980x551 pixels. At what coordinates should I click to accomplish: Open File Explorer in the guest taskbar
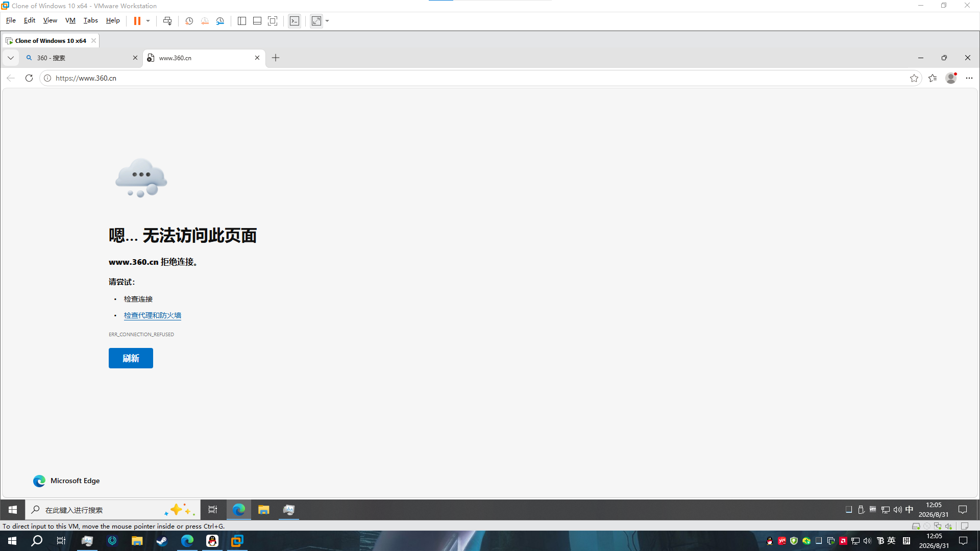click(263, 510)
